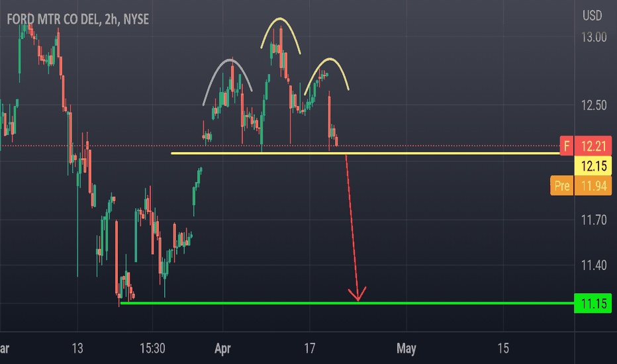Viewport: 617px width, 364px height.
Task: Click the May date label on time axis
Action: click(406, 348)
